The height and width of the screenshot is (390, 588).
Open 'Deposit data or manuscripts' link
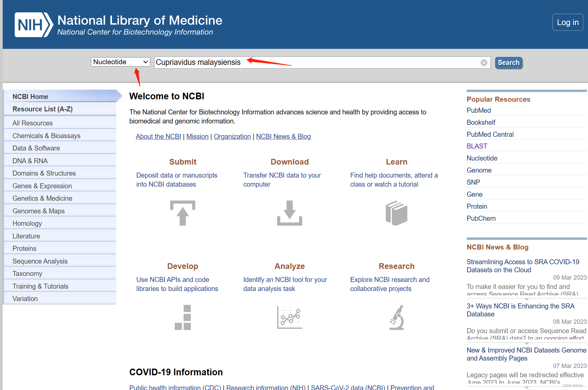coord(177,180)
